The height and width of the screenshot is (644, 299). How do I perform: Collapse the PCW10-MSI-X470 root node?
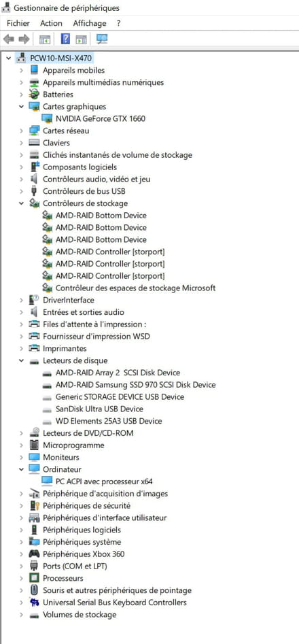9,58
